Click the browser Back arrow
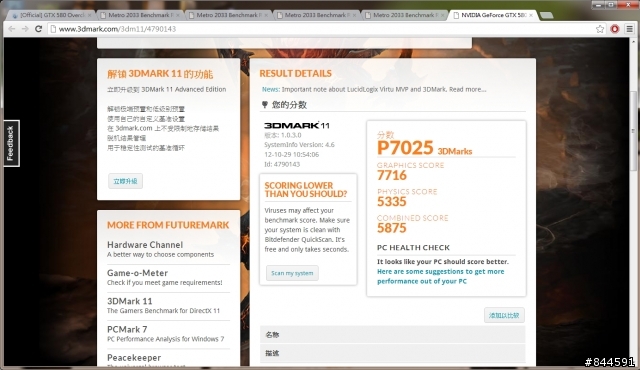 coord(12,29)
